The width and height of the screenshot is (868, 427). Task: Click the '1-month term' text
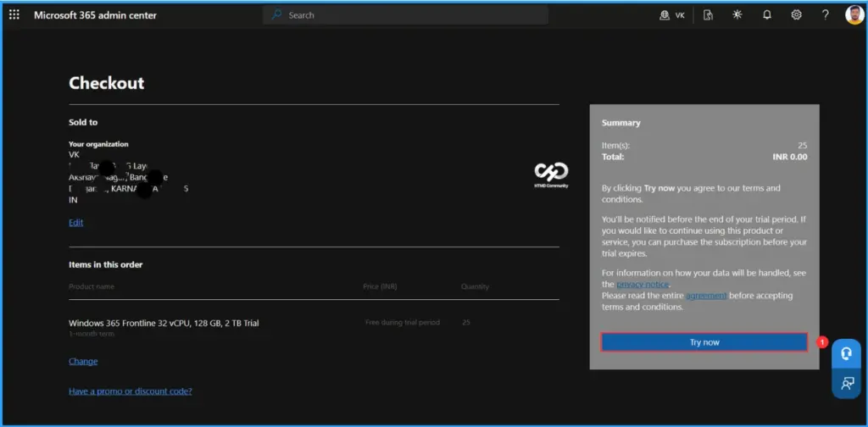coord(92,334)
